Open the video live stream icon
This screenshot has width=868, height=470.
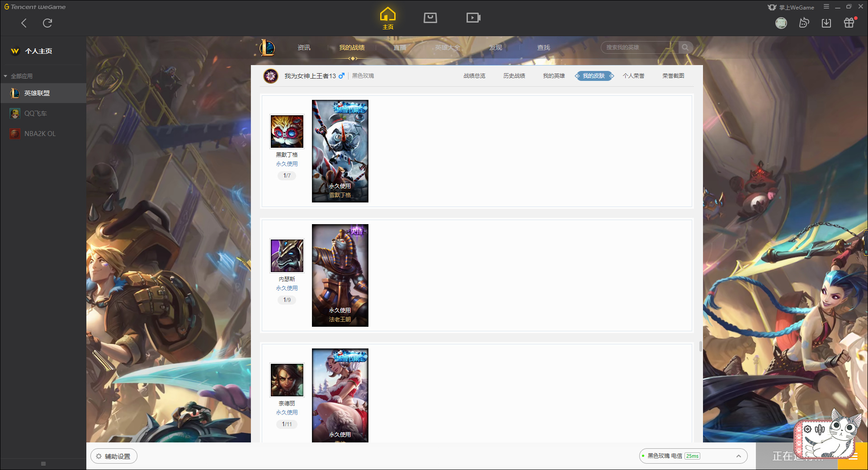click(x=473, y=18)
